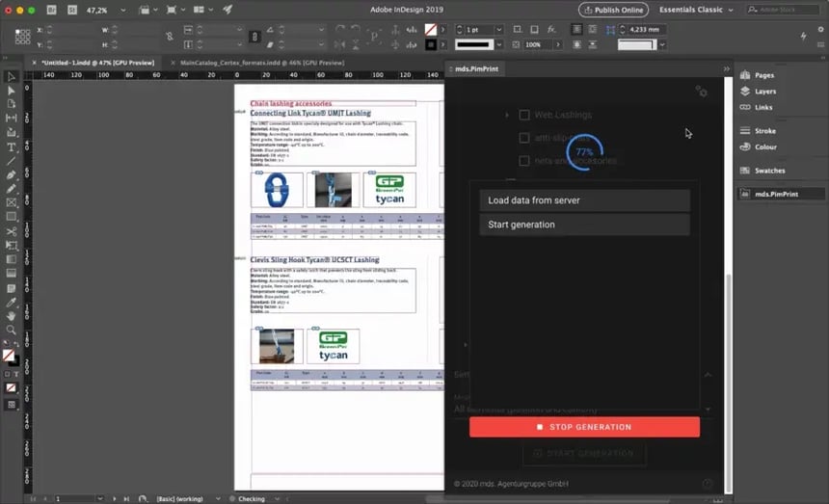
Task: Click the page number field
Action: click(x=75, y=499)
